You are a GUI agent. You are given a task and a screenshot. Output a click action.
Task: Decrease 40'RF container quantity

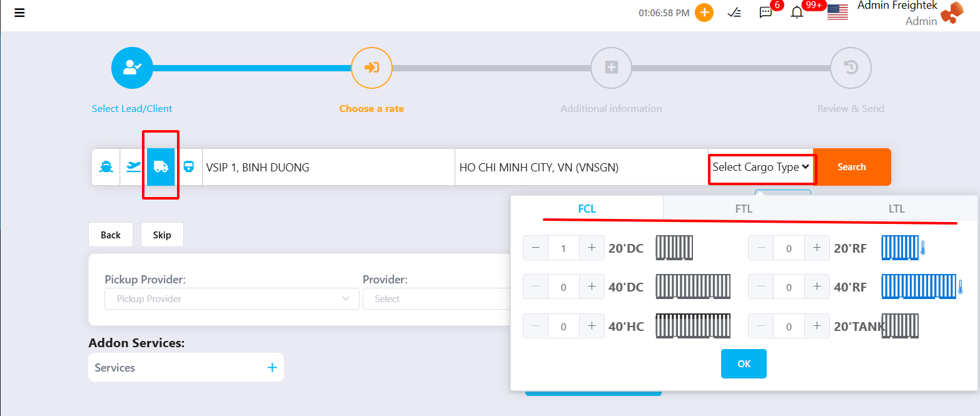point(761,287)
